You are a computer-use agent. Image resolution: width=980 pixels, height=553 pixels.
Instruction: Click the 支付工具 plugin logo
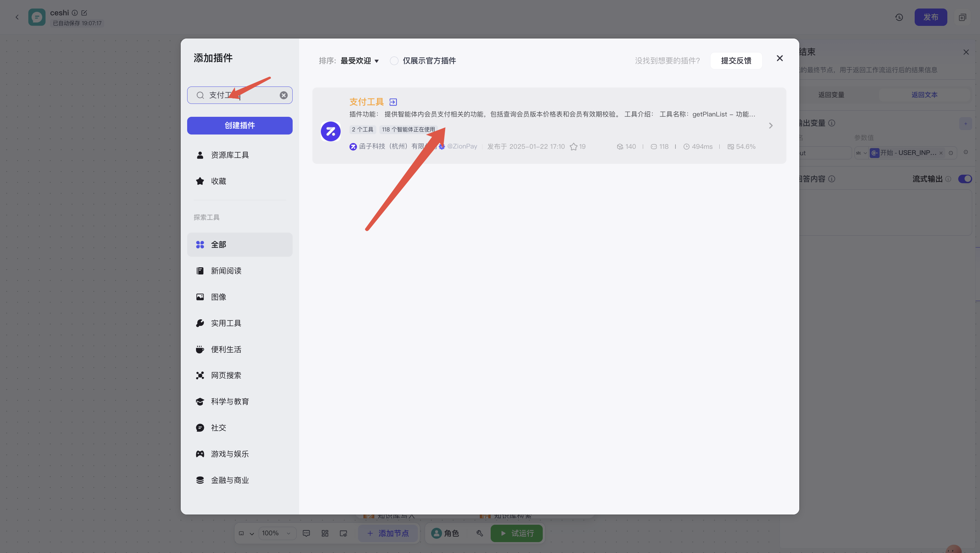[x=331, y=132]
